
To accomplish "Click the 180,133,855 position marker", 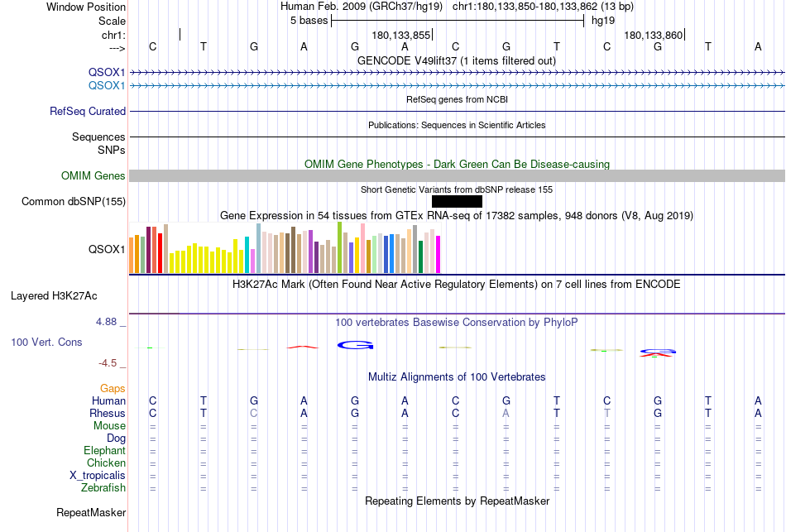I will (401, 35).
